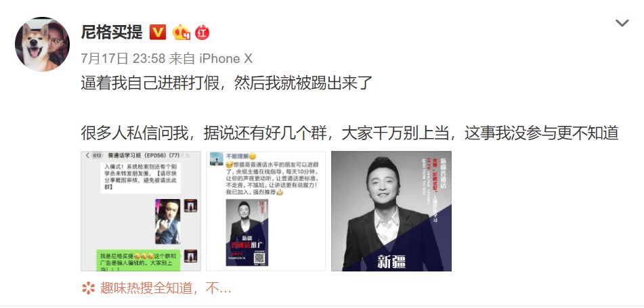This screenshot has width=644, height=308.
Task: Open the middle moments-post screenshot thumbnail
Action: pyautogui.click(x=266, y=211)
